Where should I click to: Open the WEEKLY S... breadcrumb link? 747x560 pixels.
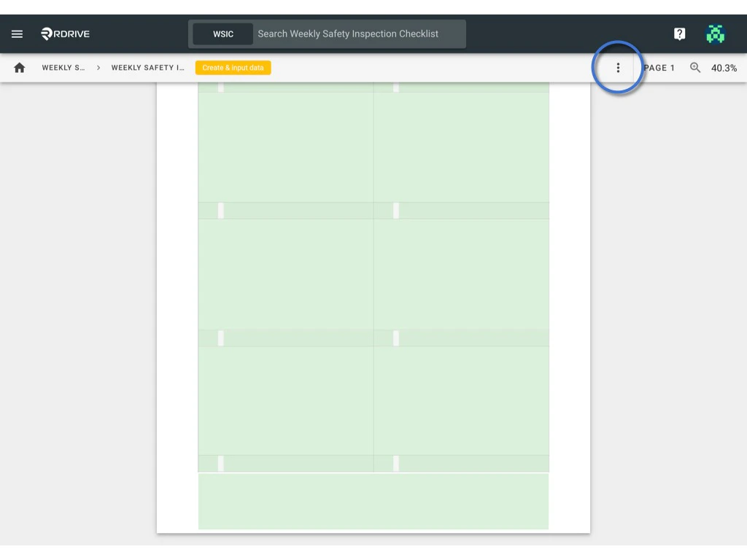(x=64, y=67)
